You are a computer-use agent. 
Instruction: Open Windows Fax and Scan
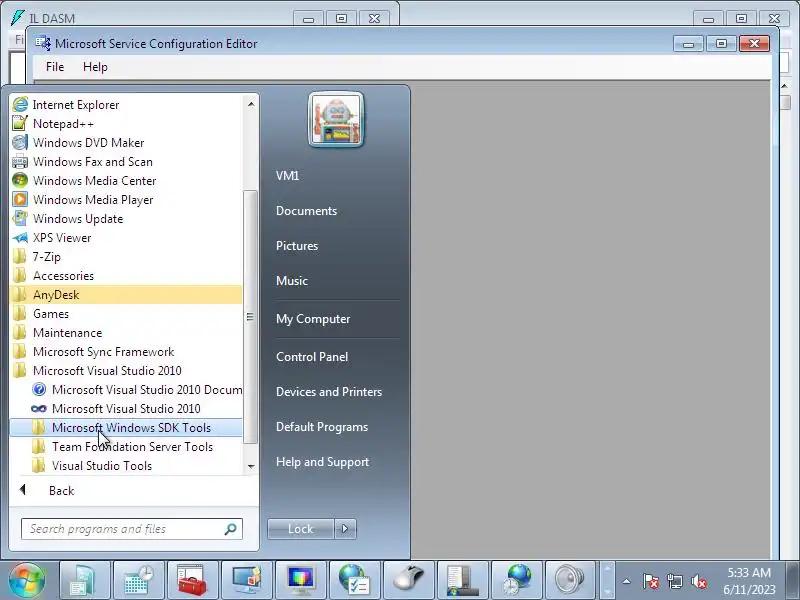point(126,162)
